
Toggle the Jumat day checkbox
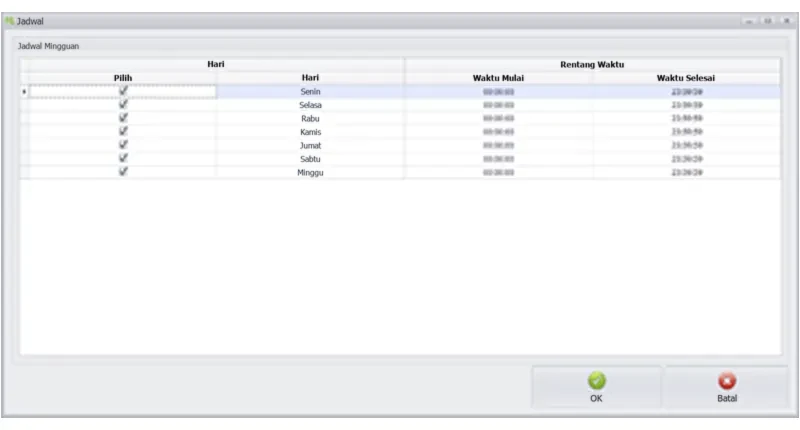pyautogui.click(x=123, y=145)
